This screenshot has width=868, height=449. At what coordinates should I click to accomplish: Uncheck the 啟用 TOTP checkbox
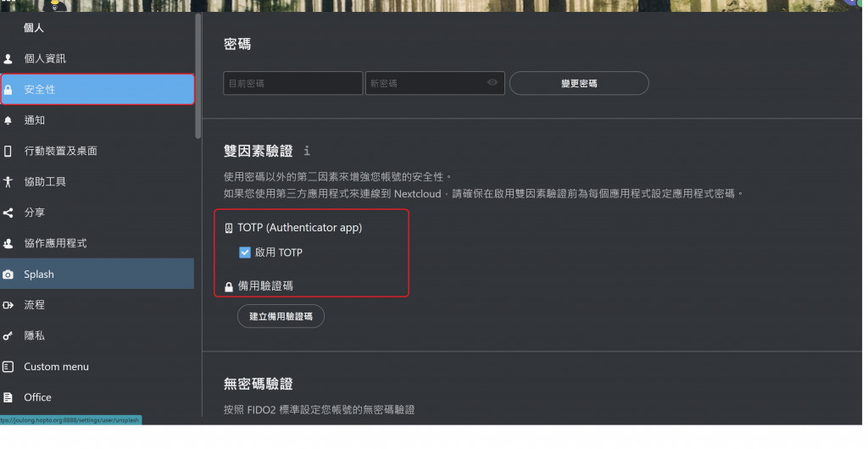245,252
